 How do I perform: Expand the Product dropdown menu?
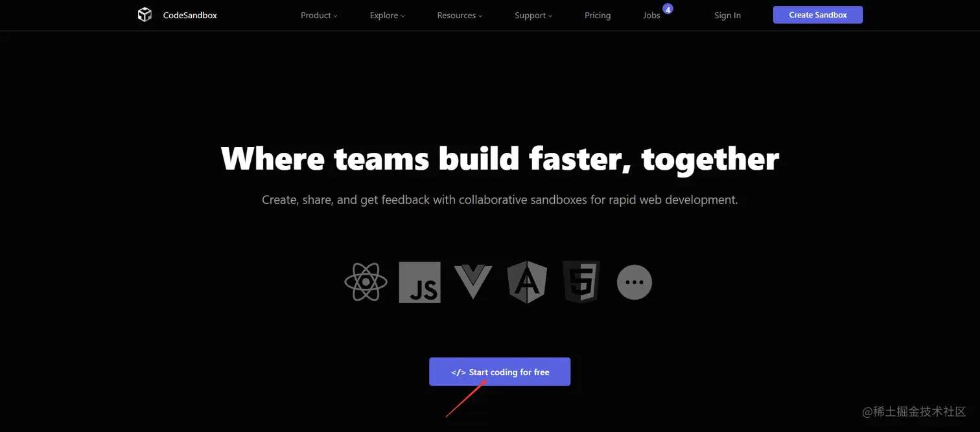click(x=319, y=16)
